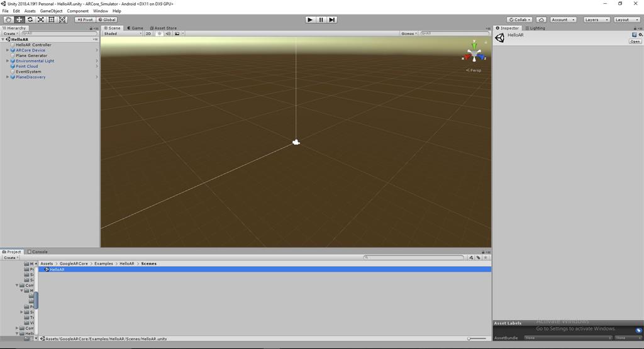644x349 pixels.
Task: Click HelloAR scene asset in Project list
Action: point(265,269)
